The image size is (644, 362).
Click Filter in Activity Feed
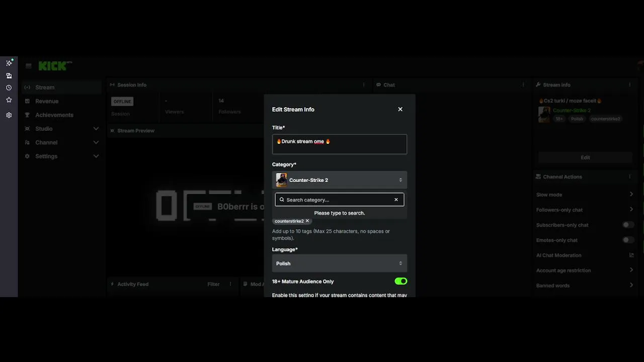click(x=213, y=284)
